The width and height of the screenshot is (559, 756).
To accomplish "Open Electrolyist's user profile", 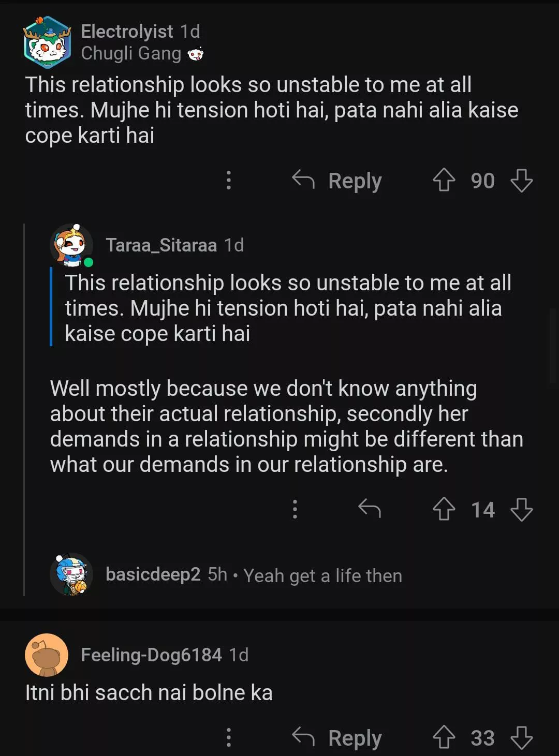I will point(127,32).
